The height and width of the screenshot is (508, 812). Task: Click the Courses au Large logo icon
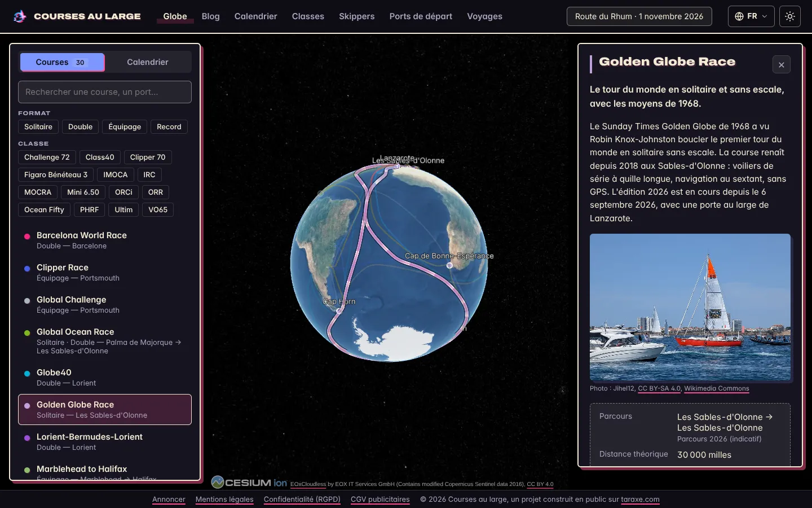click(x=20, y=16)
